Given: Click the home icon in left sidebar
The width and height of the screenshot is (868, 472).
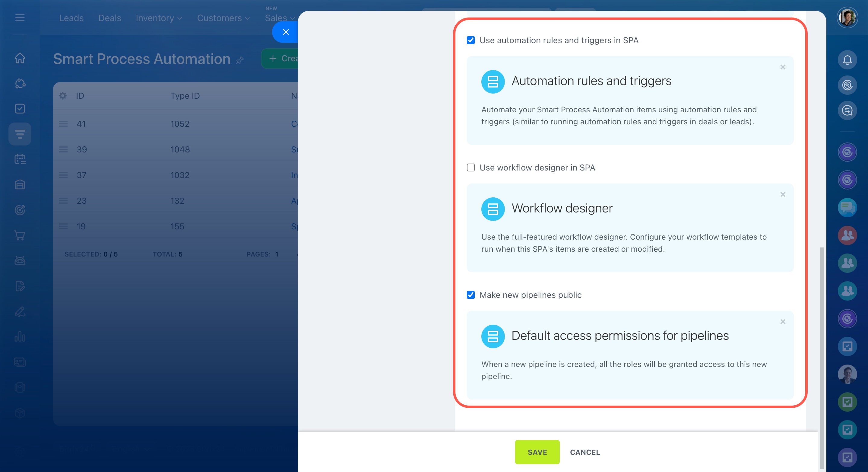Looking at the screenshot, I should pos(20,58).
